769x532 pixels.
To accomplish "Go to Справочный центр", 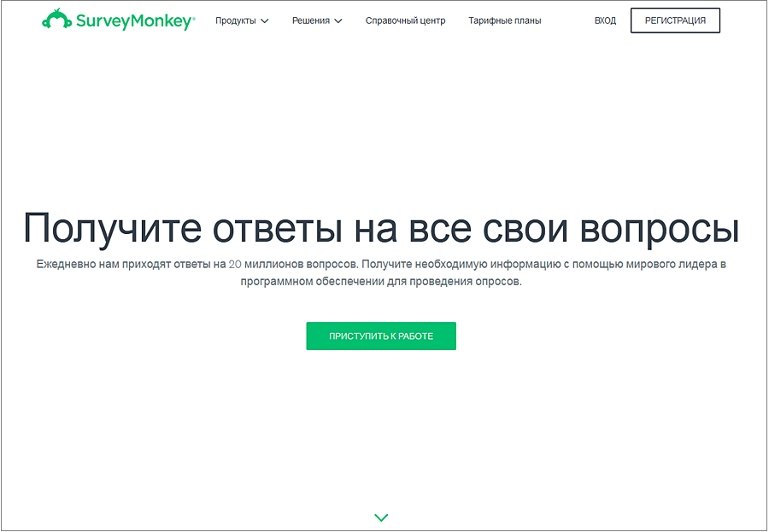I will point(405,20).
